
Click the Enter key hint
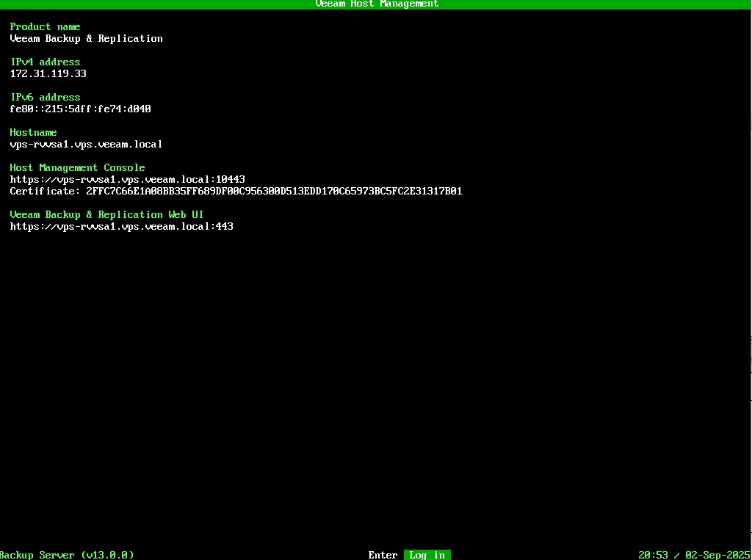383,555
